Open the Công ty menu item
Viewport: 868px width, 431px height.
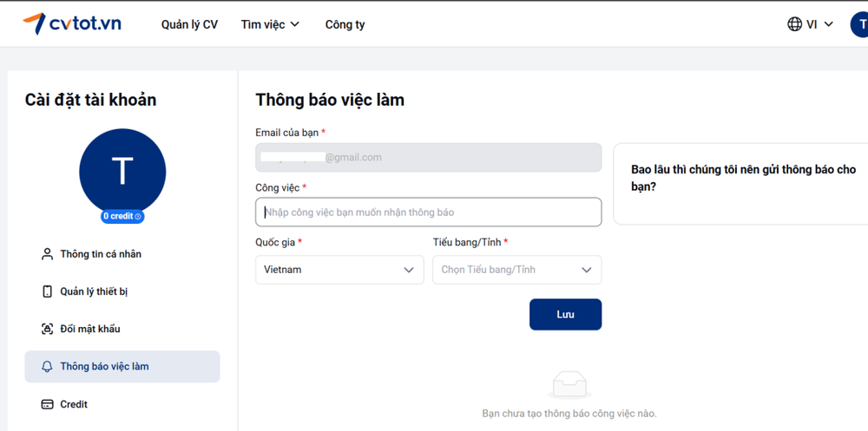pyautogui.click(x=345, y=24)
